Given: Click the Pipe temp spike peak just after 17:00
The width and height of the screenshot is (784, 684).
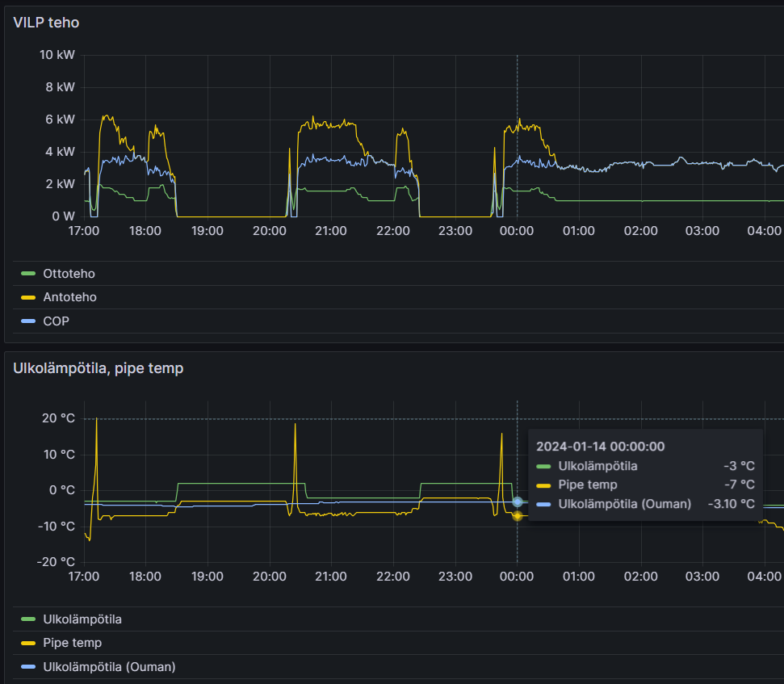Looking at the screenshot, I should [96, 419].
